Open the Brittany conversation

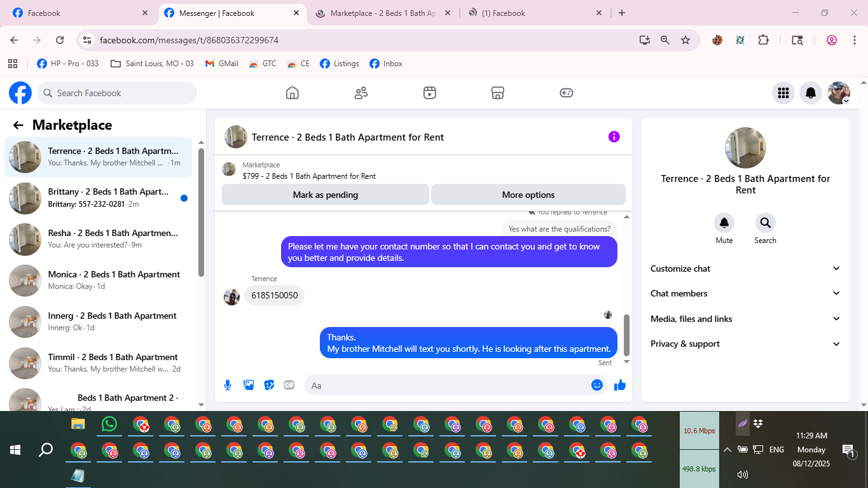(x=98, y=198)
